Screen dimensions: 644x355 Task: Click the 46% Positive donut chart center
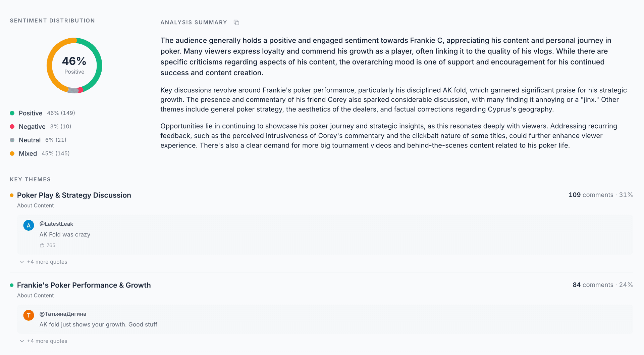point(74,65)
